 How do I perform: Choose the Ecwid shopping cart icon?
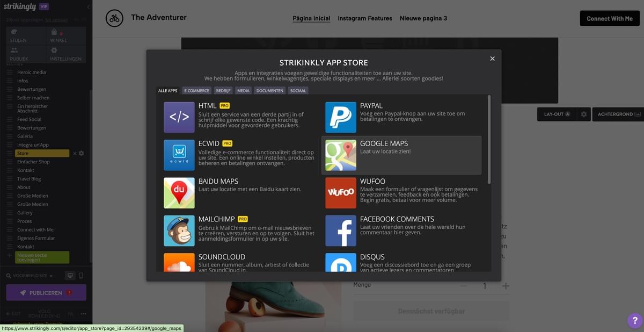point(179,155)
